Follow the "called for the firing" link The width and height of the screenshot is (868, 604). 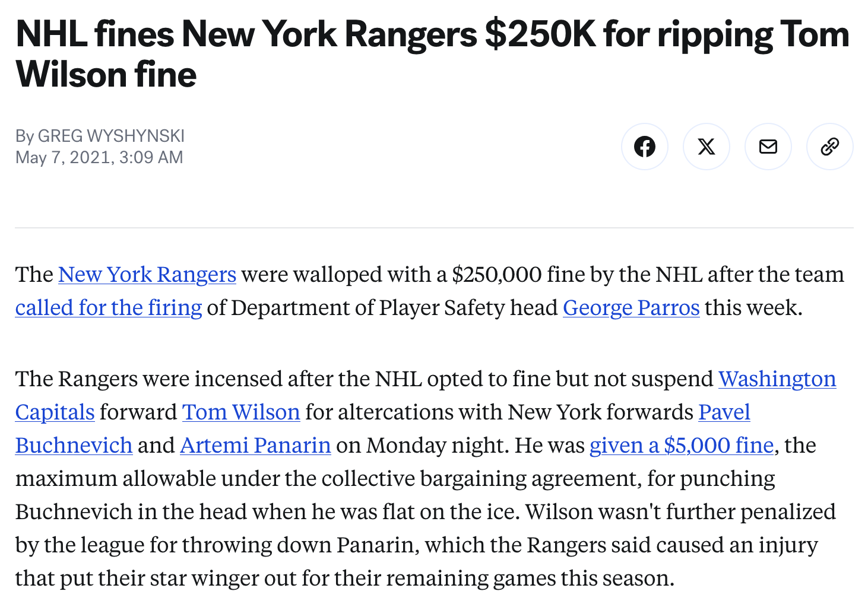[x=109, y=308]
